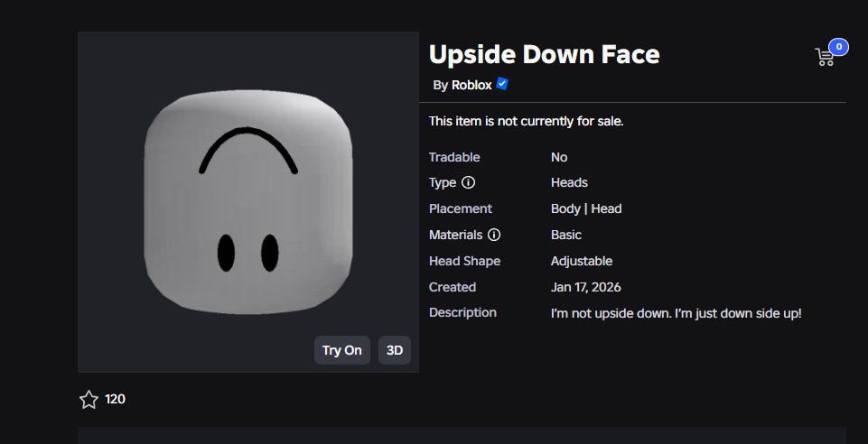Click the Upside Down Face title

point(544,54)
